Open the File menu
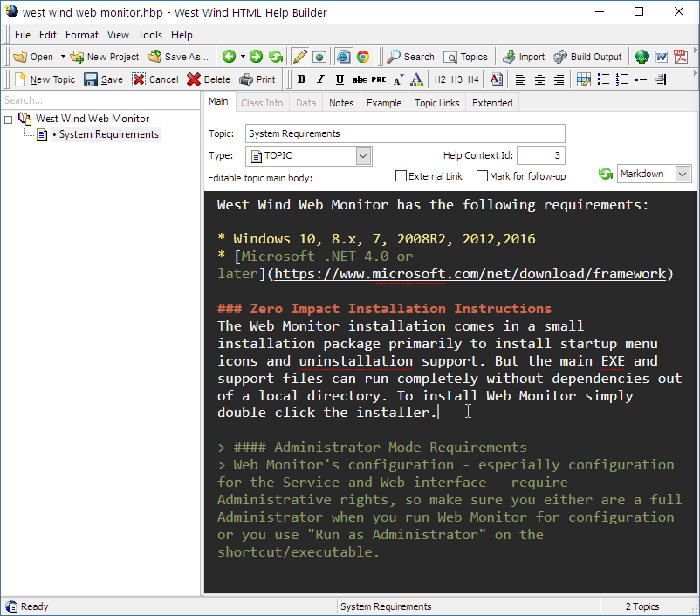Screen dimensions: 700x616 23,35
